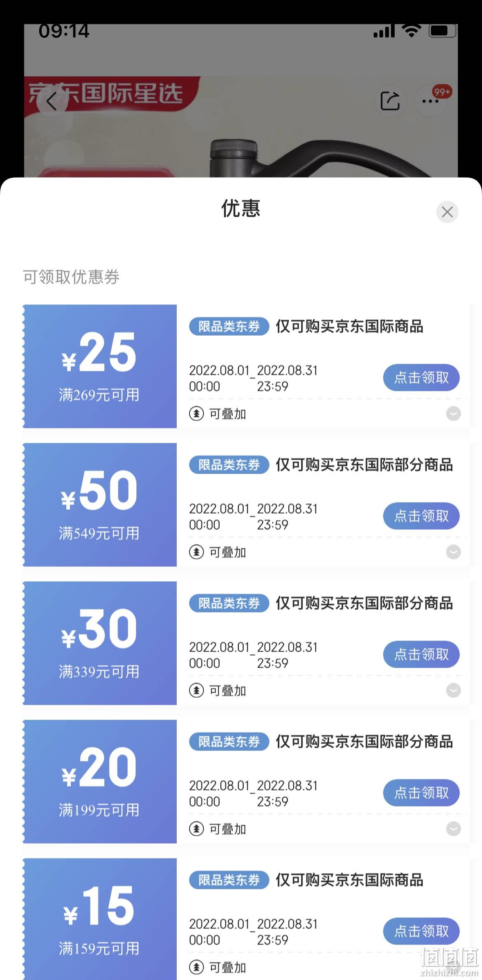This screenshot has height=980, width=482.
Task: Claim the ¥30 off 339 coupon
Action: [421, 655]
